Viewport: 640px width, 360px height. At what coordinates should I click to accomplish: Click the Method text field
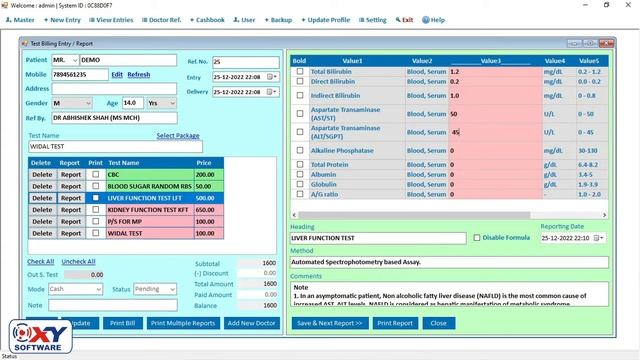click(449, 262)
